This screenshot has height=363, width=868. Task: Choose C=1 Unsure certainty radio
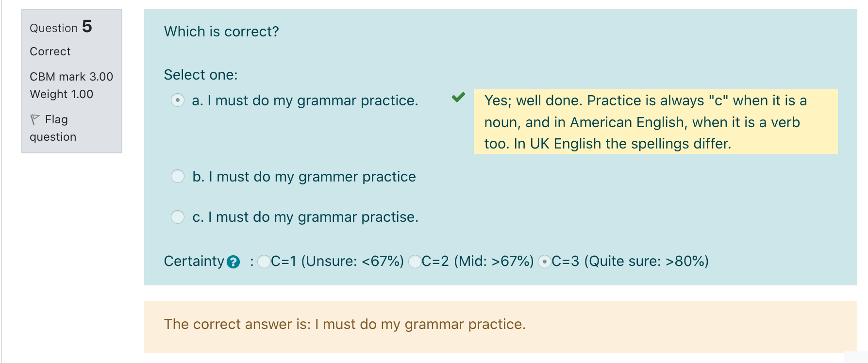coord(264,262)
